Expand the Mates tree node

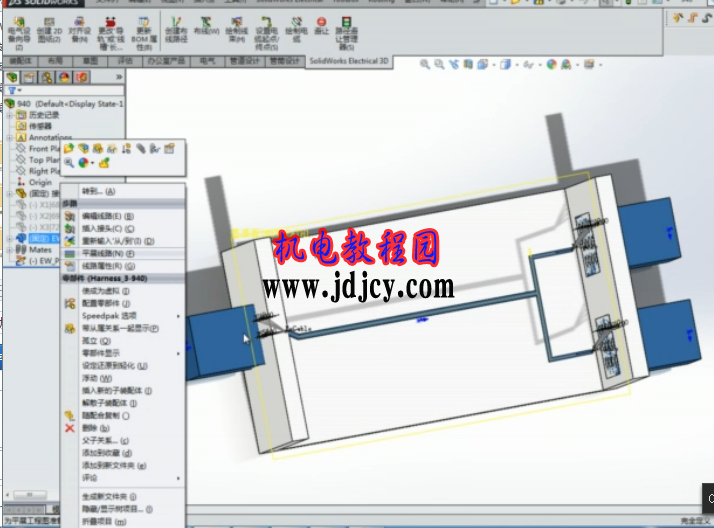(10, 250)
